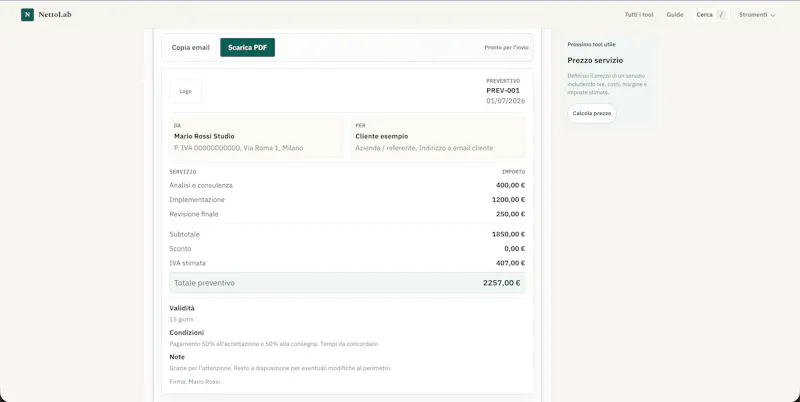Click the Sconto label

180,248
